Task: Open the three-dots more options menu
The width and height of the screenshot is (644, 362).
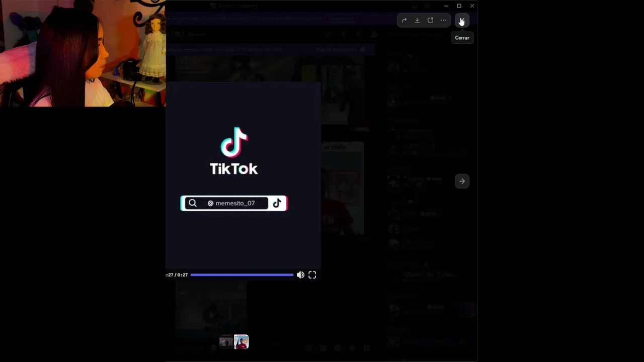Action: point(443,20)
